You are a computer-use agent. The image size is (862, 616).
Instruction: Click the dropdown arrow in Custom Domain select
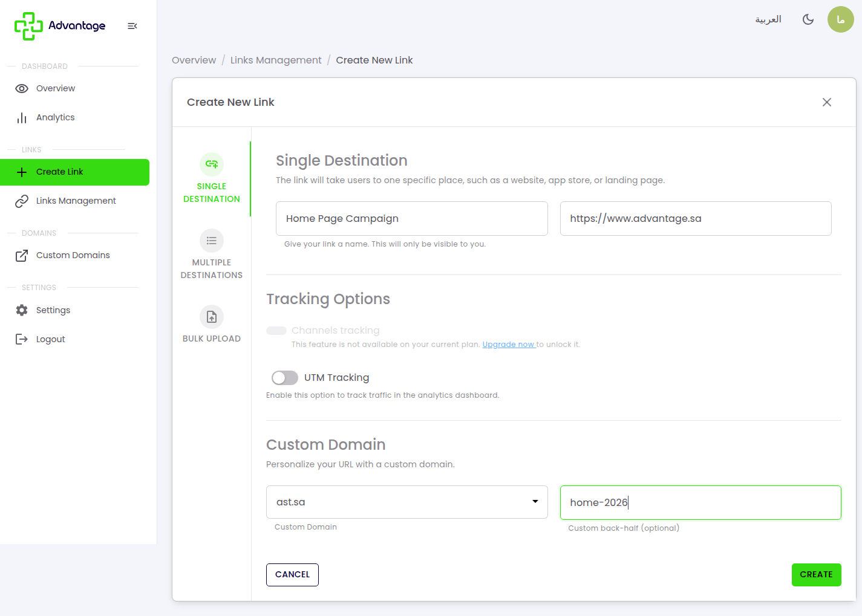tap(535, 502)
